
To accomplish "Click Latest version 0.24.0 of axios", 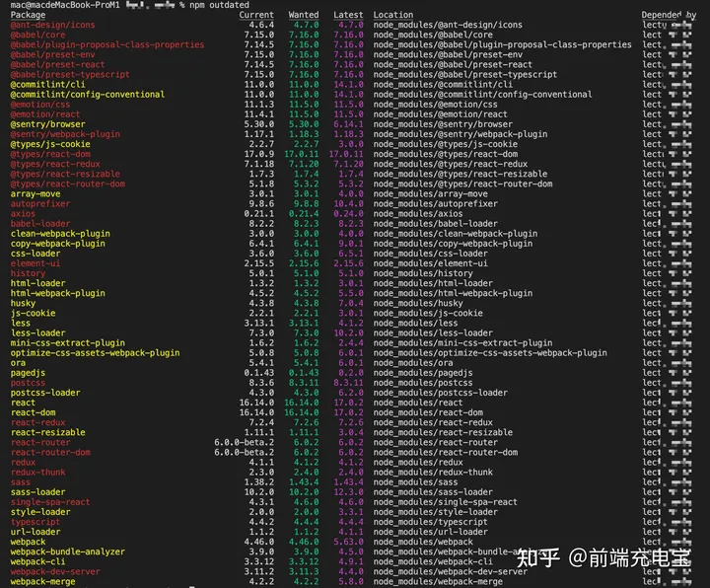I will pos(348,214).
